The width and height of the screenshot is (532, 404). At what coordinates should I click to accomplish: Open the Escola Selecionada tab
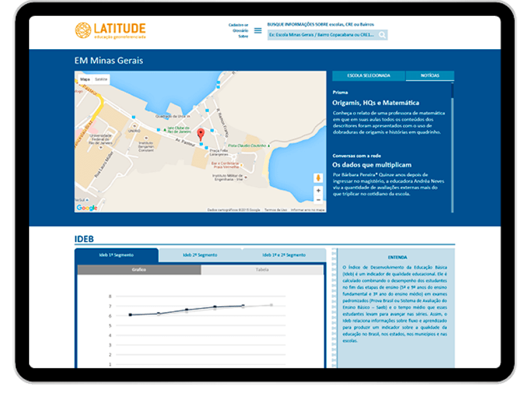coord(369,76)
